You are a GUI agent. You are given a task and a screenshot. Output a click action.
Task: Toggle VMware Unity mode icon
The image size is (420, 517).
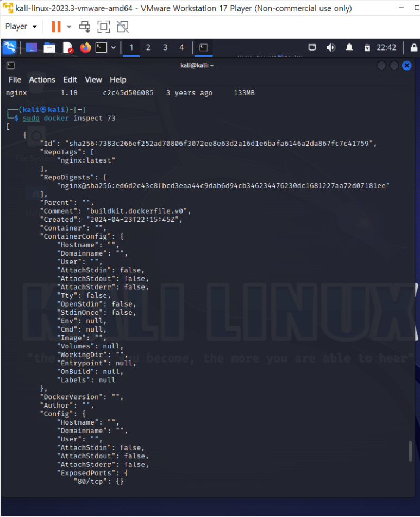coord(123,27)
